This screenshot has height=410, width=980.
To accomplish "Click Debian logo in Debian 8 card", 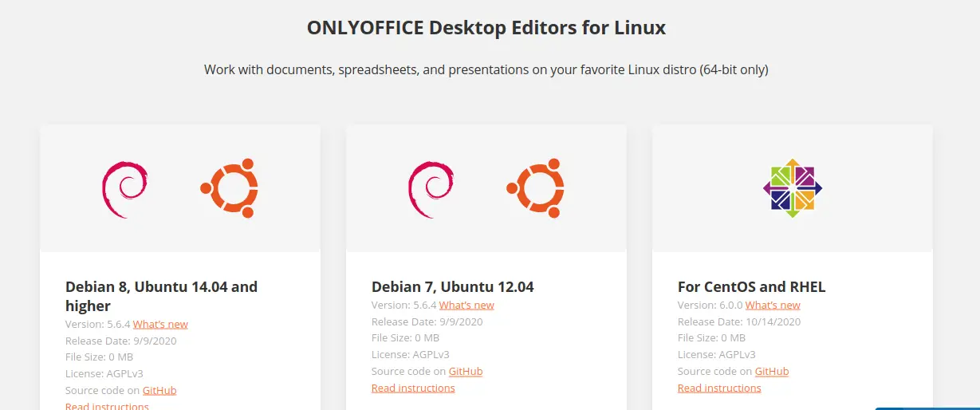I will [x=125, y=190].
